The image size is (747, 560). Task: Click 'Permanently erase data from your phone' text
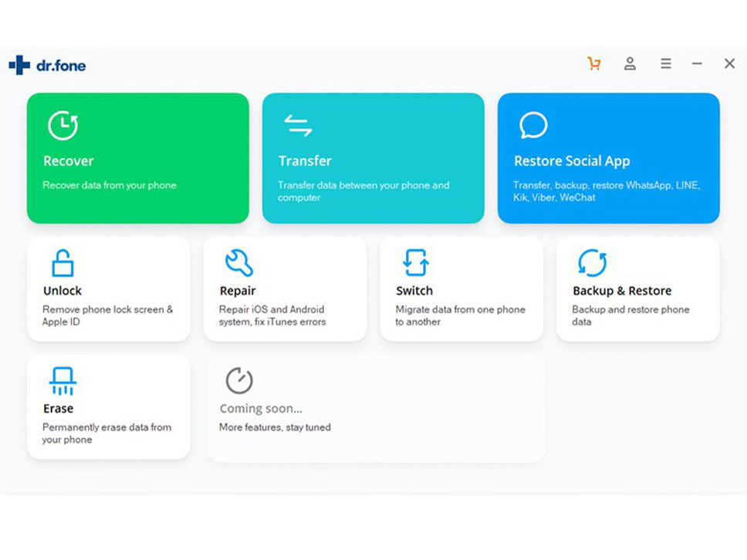(x=106, y=433)
